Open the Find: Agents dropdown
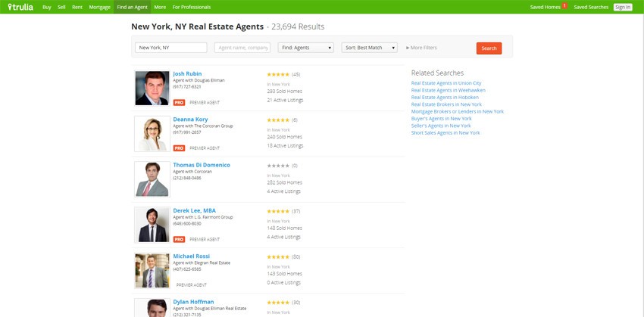The image size is (644, 317). coord(306,48)
